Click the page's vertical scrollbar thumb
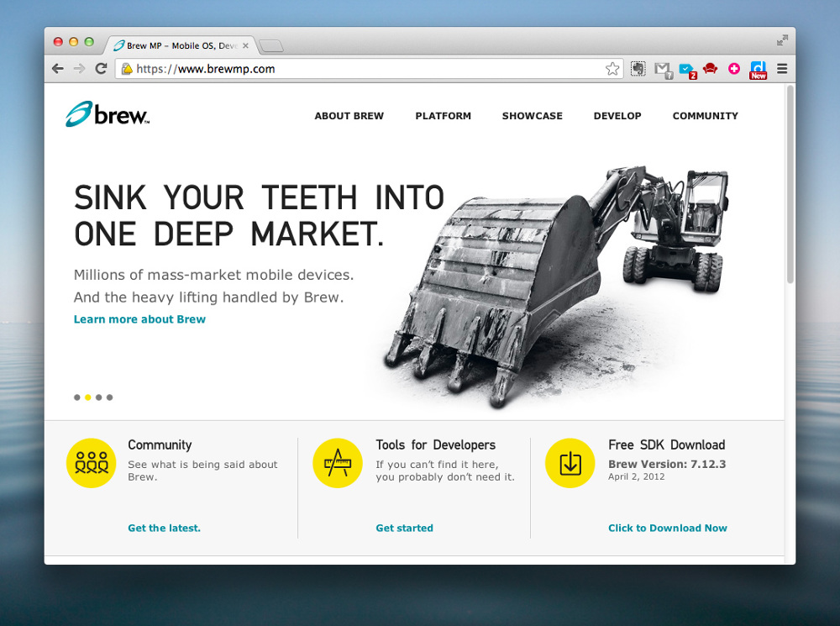 tap(790, 184)
